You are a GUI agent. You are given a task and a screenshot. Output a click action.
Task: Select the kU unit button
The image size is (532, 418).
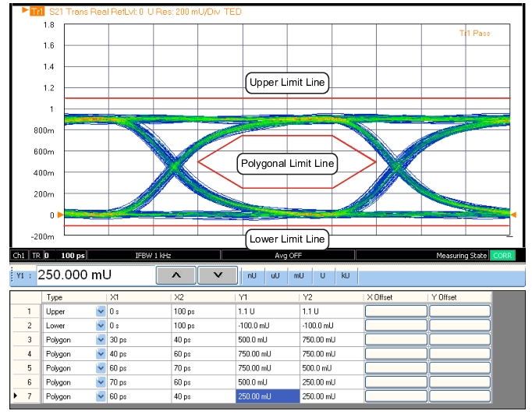coord(346,275)
